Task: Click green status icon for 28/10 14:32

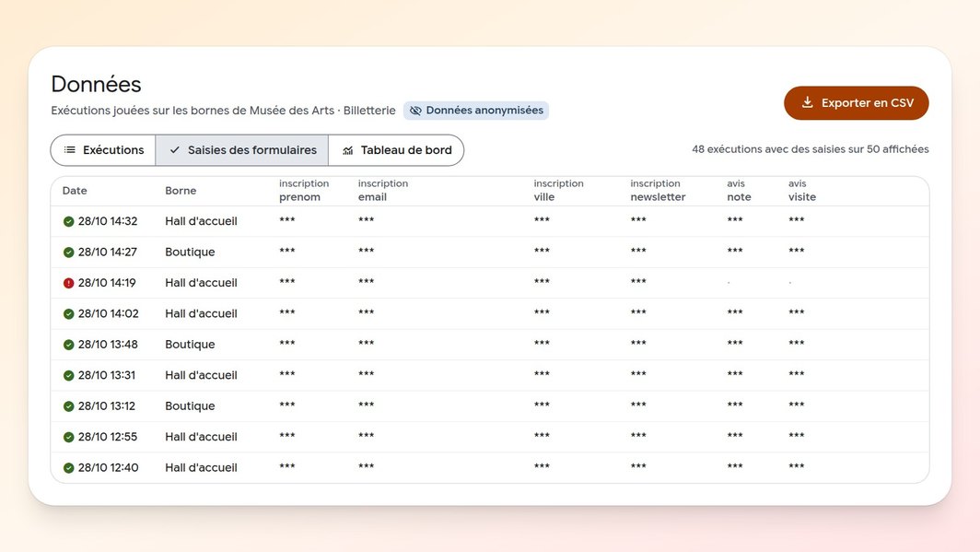Action: [69, 221]
